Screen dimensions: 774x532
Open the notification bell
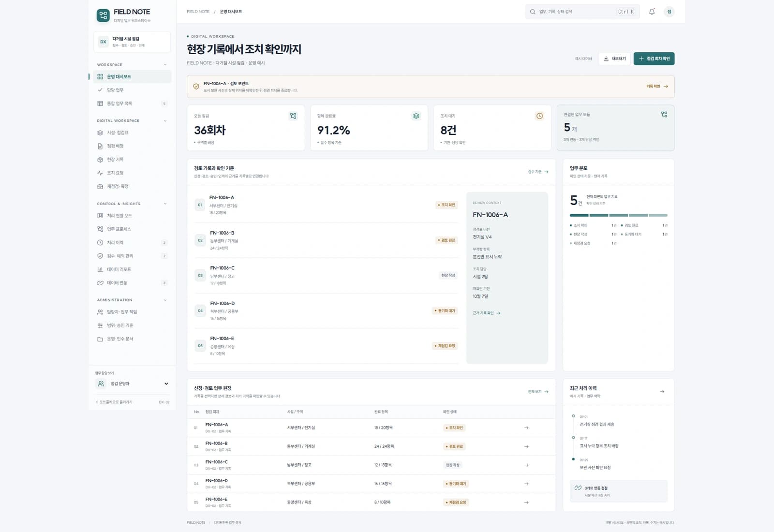coord(652,12)
